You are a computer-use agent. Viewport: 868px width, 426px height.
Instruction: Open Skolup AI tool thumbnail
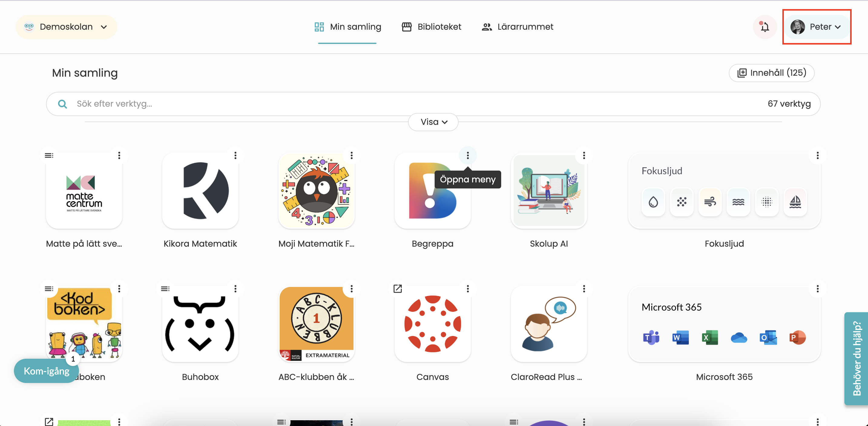point(549,191)
